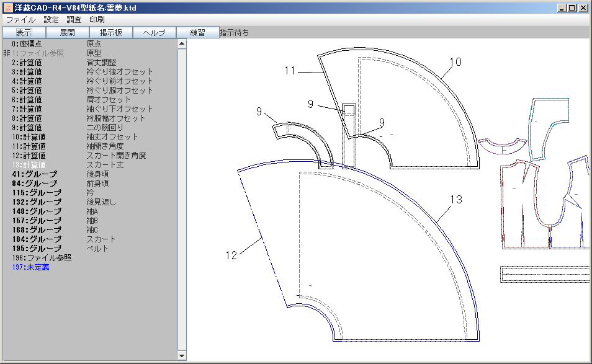The height and width of the screenshot is (364, 592).
Task: Click the 掲示板 button
Action: [111, 32]
